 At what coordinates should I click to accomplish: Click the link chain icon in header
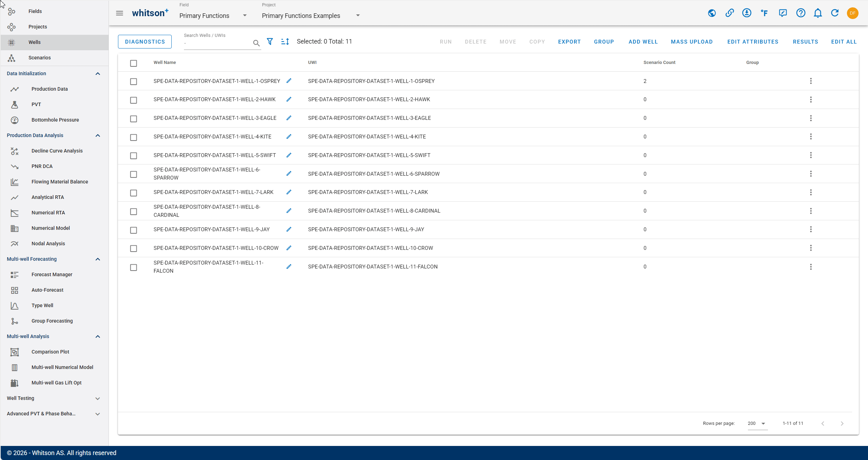coord(729,13)
